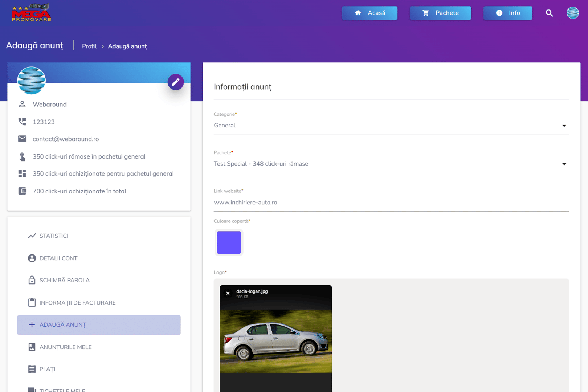
Task: Click the phone icon beside 123123
Action: (x=22, y=122)
